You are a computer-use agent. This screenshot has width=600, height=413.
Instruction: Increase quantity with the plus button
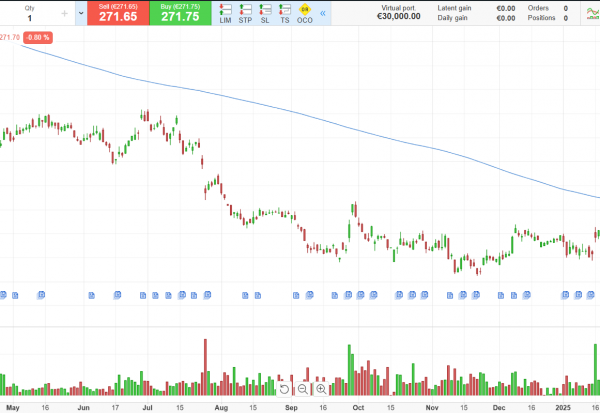[65, 14]
